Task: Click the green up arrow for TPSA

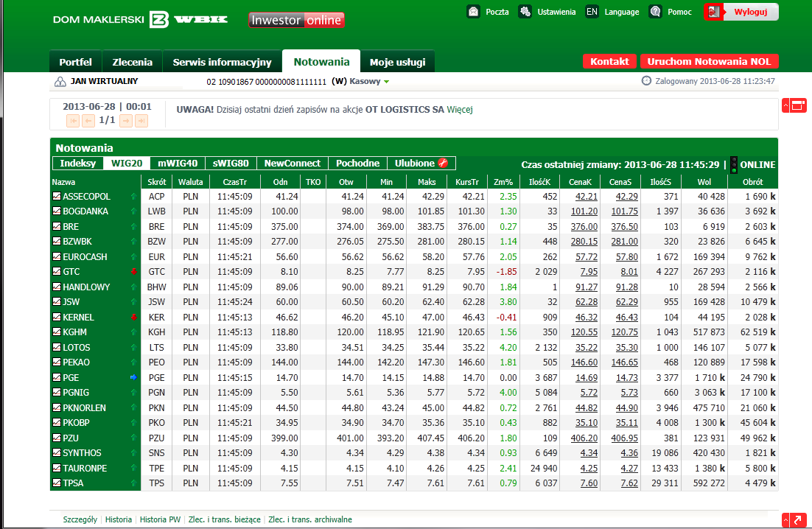Action: pyautogui.click(x=133, y=483)
